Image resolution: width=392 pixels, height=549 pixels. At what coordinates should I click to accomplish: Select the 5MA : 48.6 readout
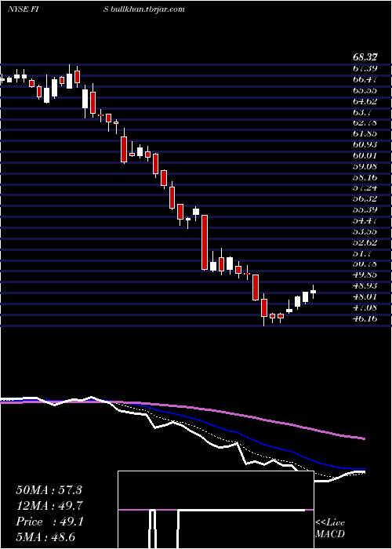[45, 536]
